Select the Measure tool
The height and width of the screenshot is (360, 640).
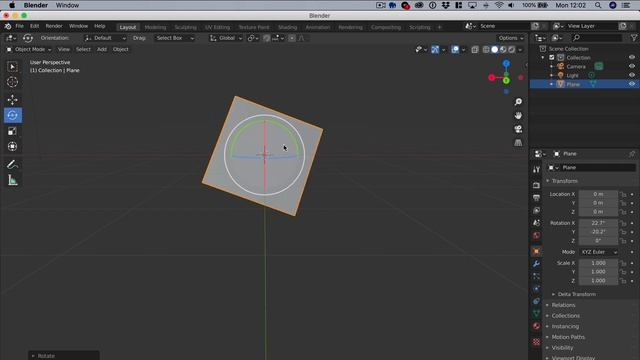coord(12,180)
